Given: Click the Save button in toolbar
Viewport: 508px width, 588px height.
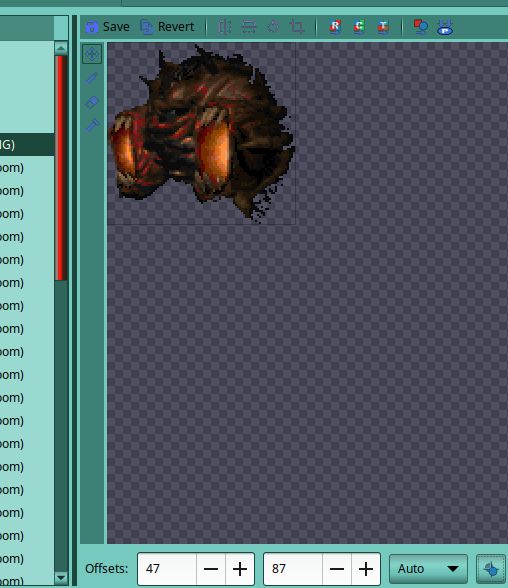Looking at the screenshot, I should 108,27.
